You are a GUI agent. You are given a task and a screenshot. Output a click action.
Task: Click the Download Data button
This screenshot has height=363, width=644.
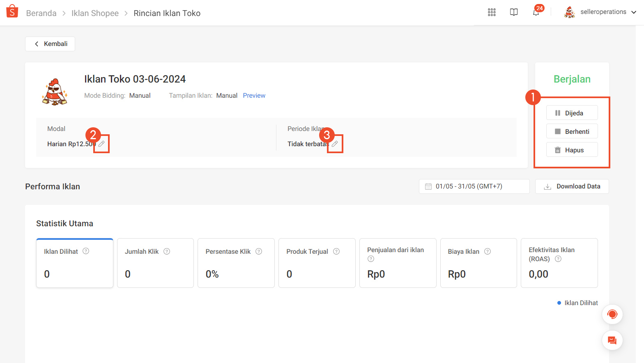(x=572, y=186)
